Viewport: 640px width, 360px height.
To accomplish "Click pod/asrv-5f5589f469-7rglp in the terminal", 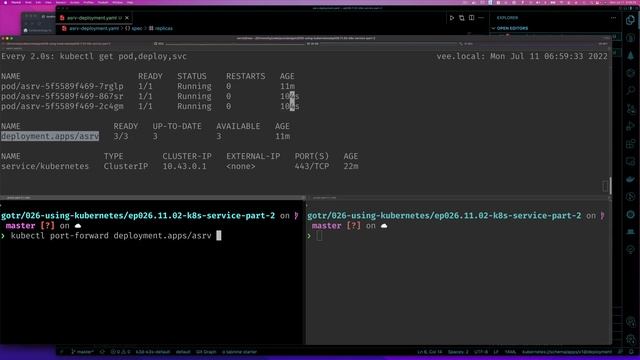I will point(62,87).
